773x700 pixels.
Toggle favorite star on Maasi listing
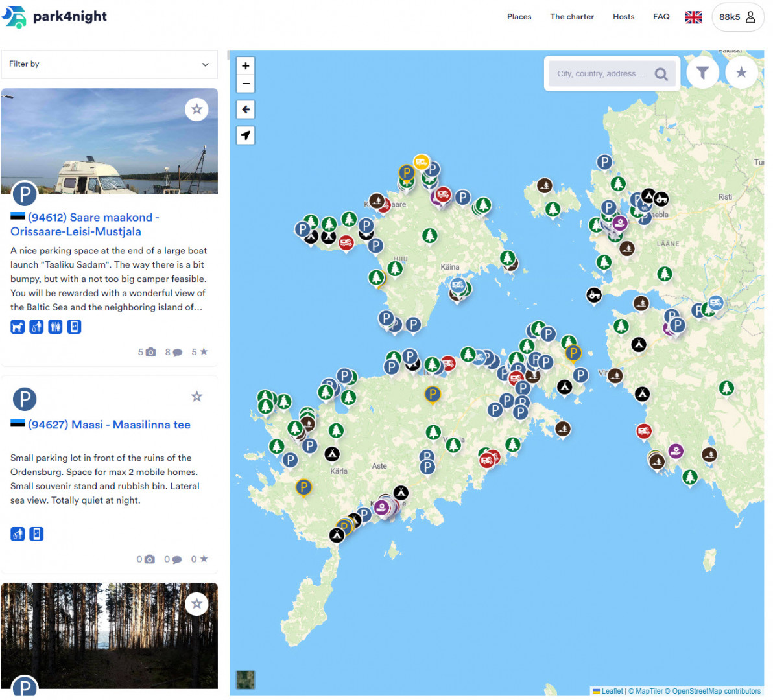pyautogui.click(x=196, y=396)
